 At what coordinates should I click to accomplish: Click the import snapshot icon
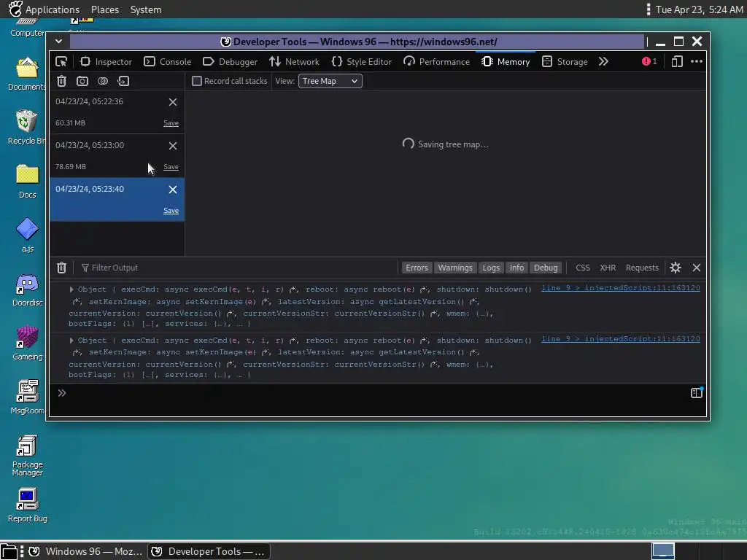pyautogui.click(x=123, y=81)
